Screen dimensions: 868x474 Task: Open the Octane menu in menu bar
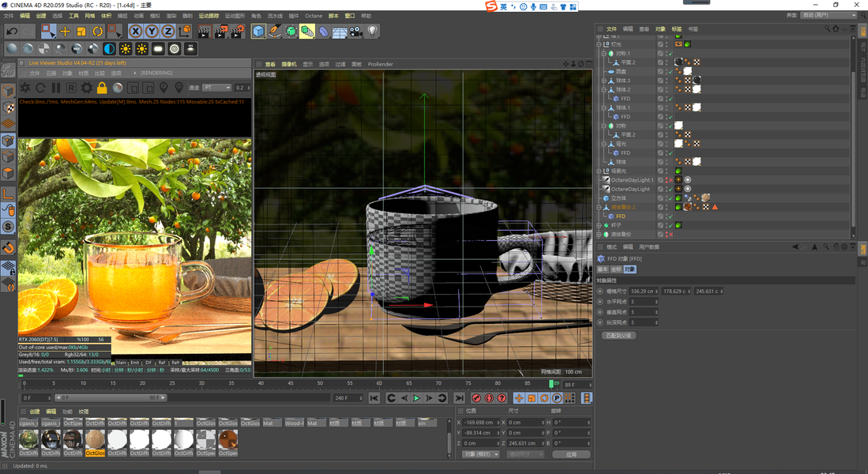point(314,16)
